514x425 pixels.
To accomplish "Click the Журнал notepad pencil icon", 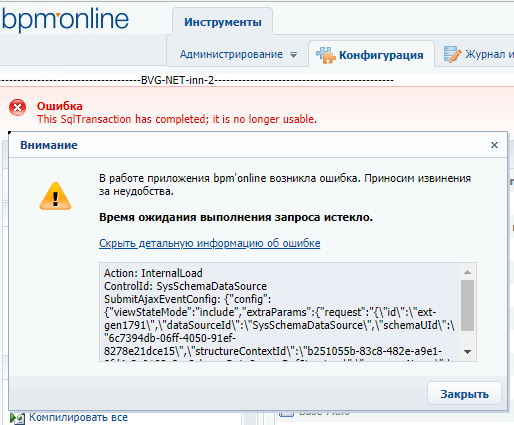I will coord(452,54).
